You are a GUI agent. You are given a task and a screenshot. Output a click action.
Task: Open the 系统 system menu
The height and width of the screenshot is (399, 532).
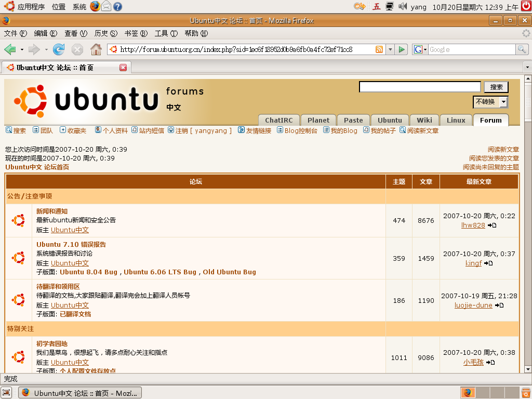(79, 7)
